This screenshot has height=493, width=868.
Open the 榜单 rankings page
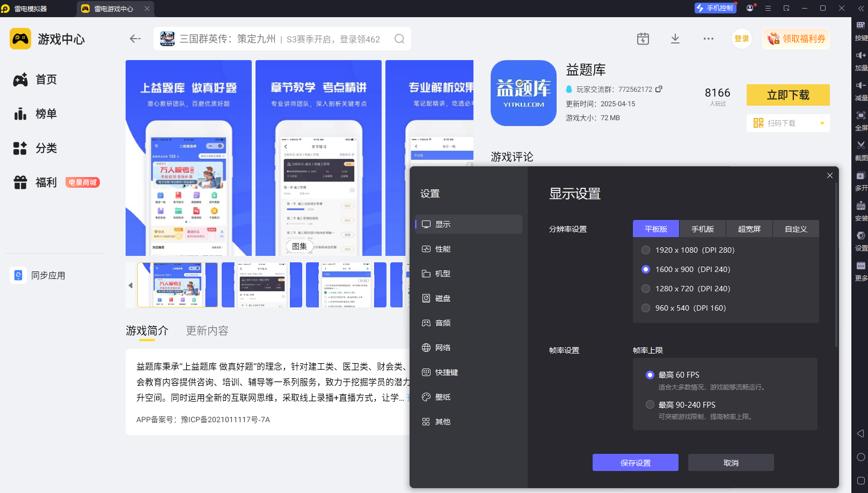click(x=35, y=114)
